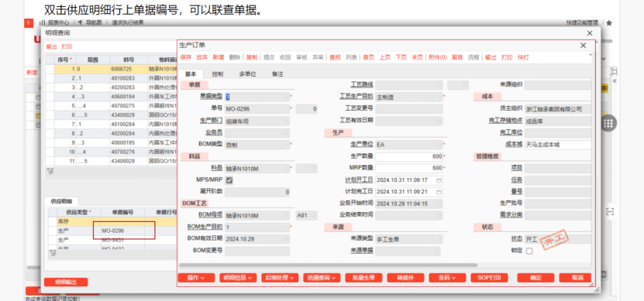Click the 确定 button
The height and width of the screenshot is (301, 644).
pos(536,278)
